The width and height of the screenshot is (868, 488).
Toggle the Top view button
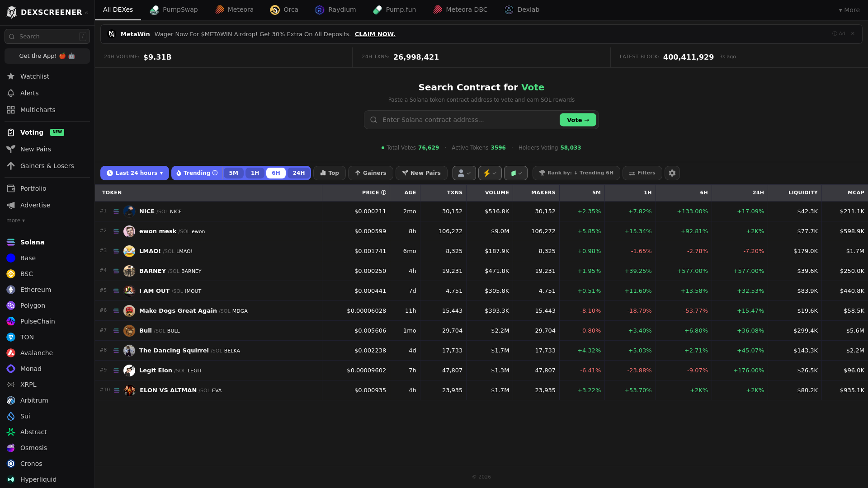330,173
